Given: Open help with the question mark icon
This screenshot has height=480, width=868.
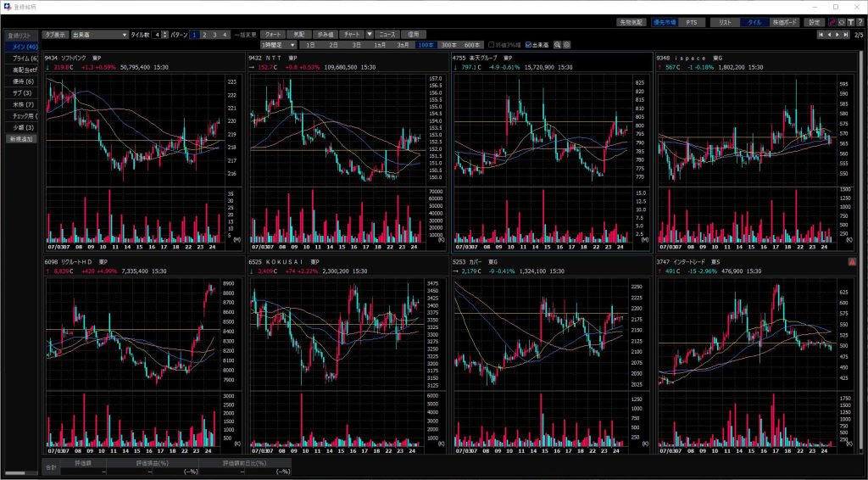Looking at the screenshot, I should [x=860, y=22].
